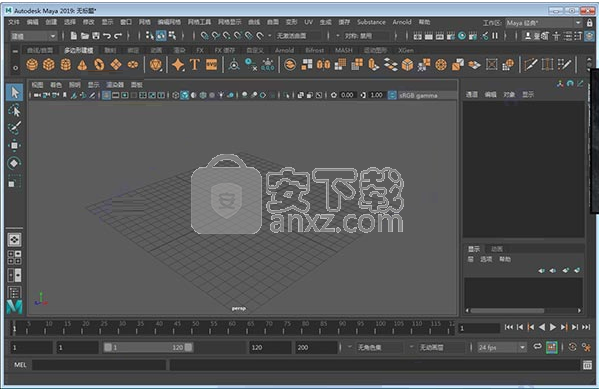Switch to the FX shelf tab
The image size is (599, 391).
pyautogui.click(x=200, y=50)
